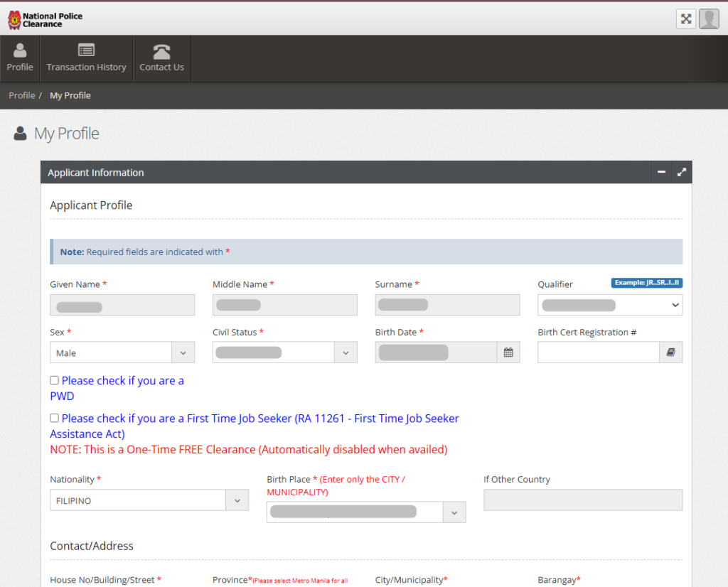Open the Qualifier dropdown
Image resolution: width=728 pixels, height=587 pixels.
click(x=609, y=305)
